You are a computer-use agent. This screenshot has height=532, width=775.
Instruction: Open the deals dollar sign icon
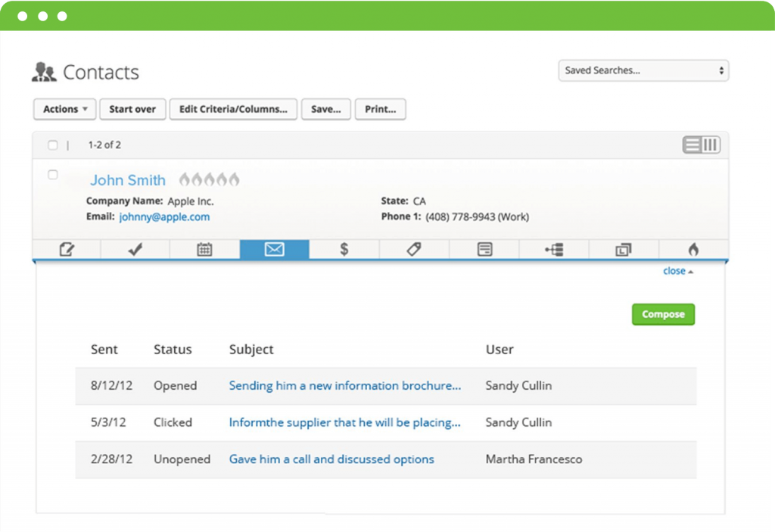coord(344,249)
